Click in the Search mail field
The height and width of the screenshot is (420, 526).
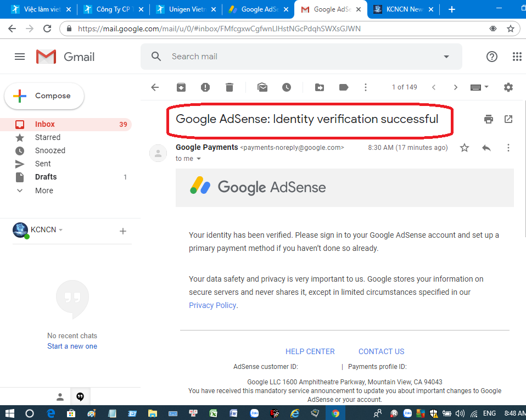pos(296,57)
